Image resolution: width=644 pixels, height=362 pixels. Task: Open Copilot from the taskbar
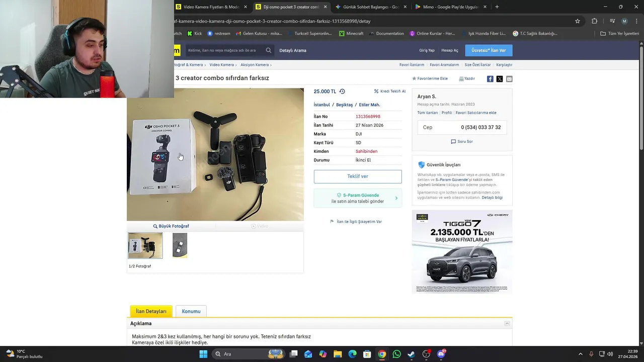tap(323, 354)
